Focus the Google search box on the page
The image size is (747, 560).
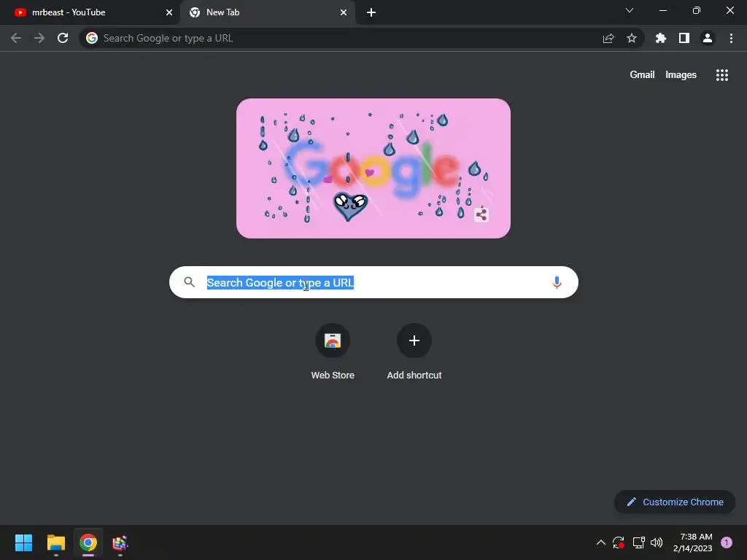pyautogui.click(x=373, y=282)
